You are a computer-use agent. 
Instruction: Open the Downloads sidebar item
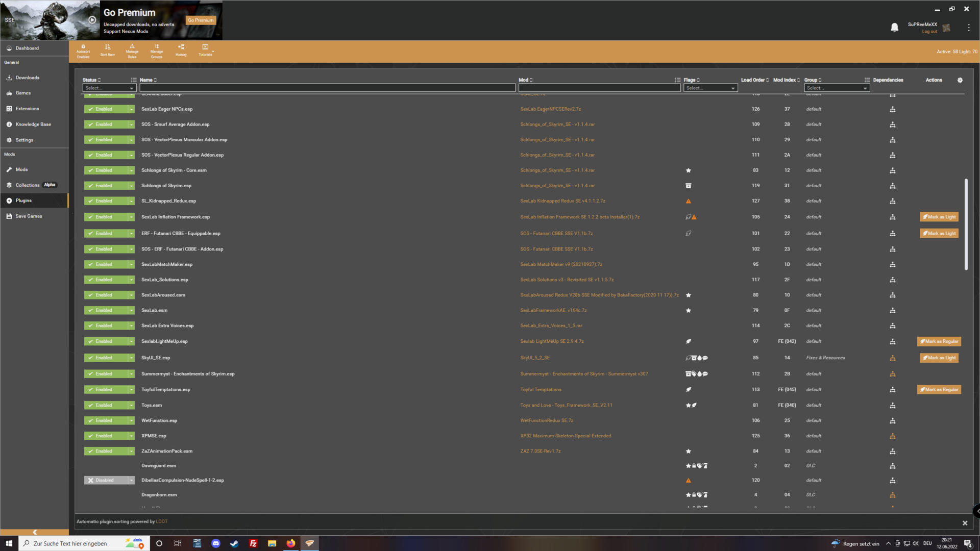pos(34,78)
